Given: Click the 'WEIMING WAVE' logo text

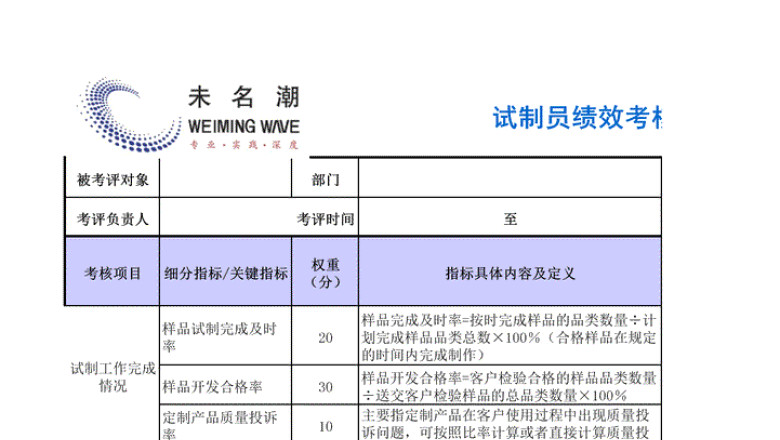Looking at the screenshot, I should click(x=244, y=127).
